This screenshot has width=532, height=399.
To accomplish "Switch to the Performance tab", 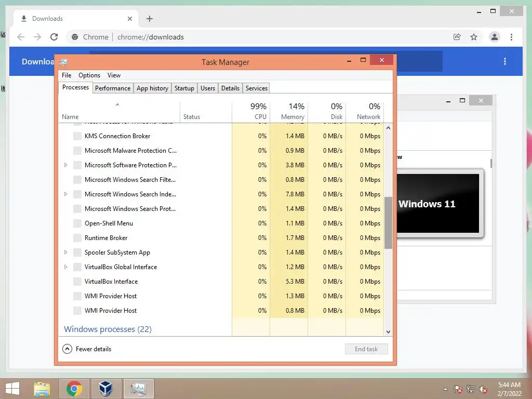I will (x=113, y=88).
